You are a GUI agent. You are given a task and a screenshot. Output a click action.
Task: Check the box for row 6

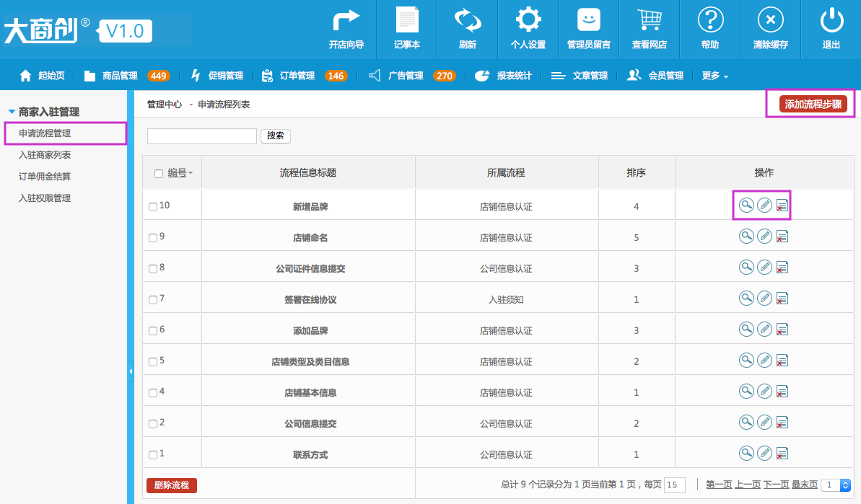[153, 331]
